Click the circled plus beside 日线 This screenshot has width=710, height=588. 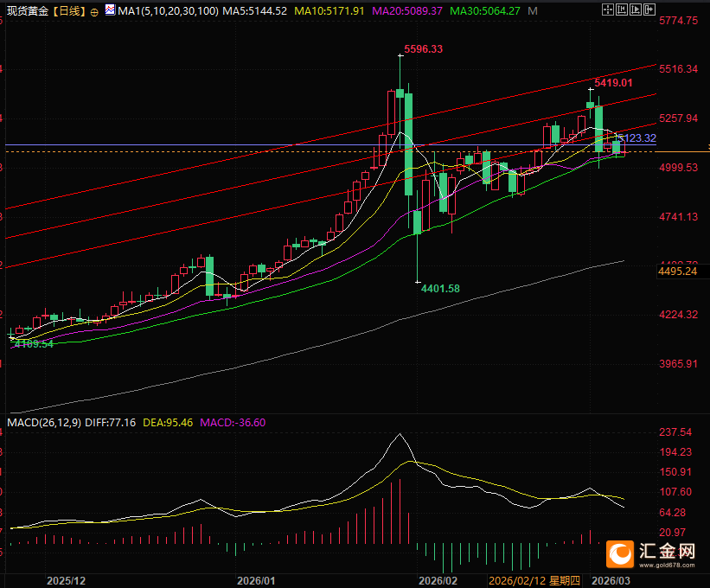coord(94,12)
